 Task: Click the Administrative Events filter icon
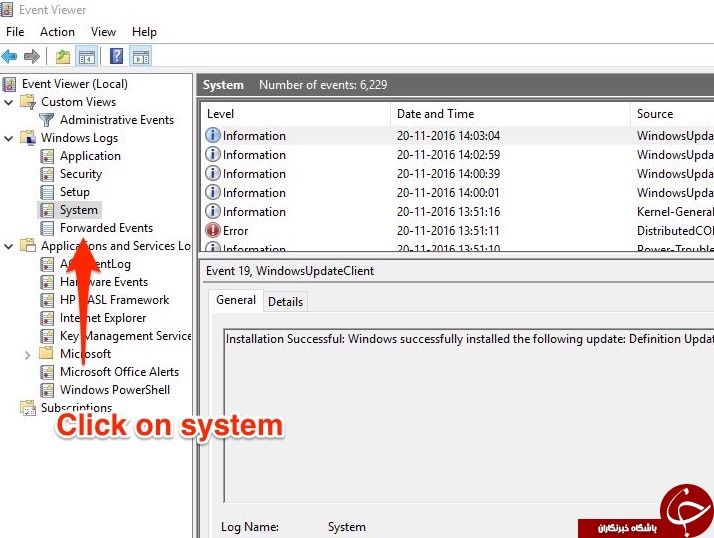[46, 120]
